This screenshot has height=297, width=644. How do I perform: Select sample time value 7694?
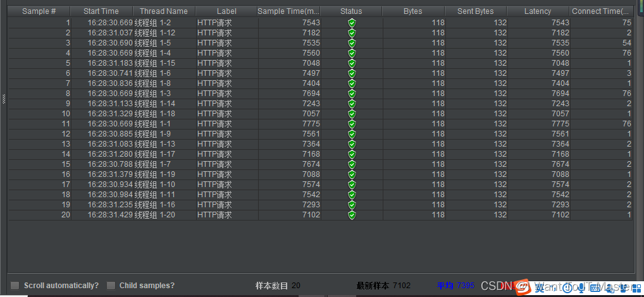click(x=311, y=94)
